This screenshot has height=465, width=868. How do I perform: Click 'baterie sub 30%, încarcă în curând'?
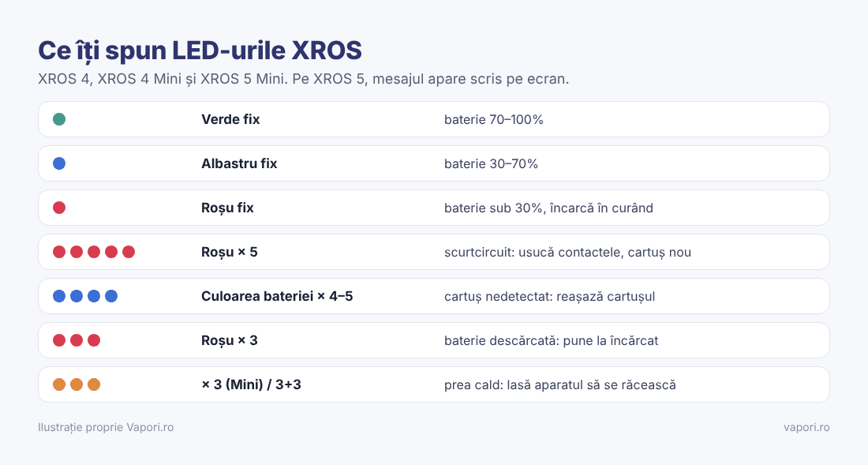click(x=548, y=208)
